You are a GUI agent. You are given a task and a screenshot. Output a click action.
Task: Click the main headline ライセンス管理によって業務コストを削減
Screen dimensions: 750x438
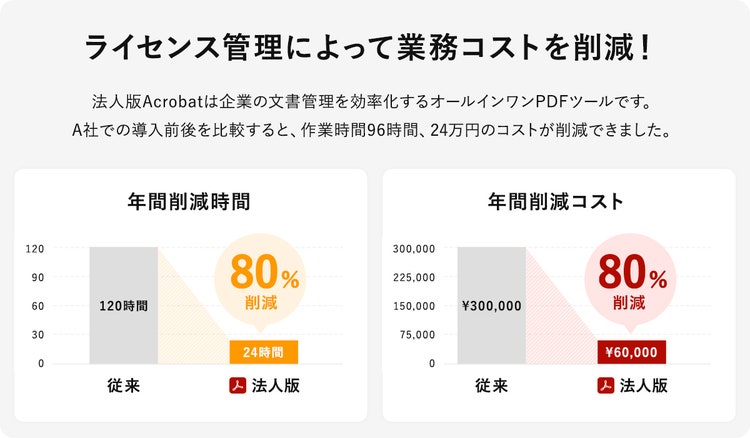tap(369, 47)
